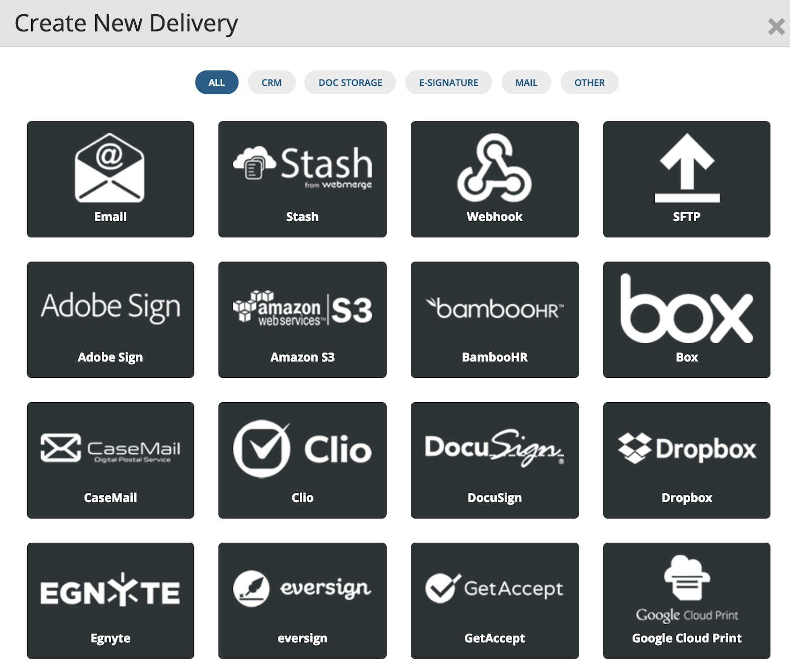Click the "Email" label text
The image size is (790, 672).
111,217
